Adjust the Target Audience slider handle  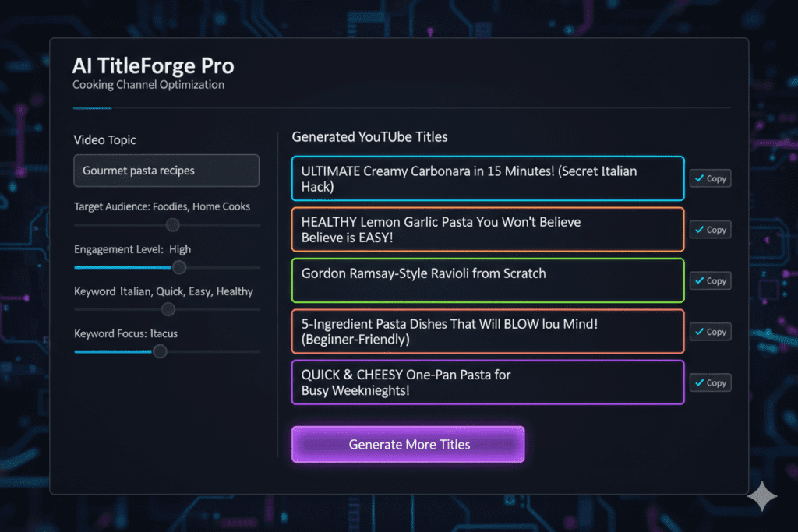point(172,224)
